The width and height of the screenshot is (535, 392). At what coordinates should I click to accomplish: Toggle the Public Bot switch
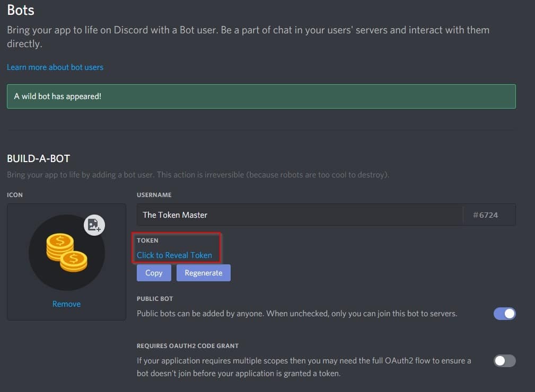[x=504, y=314]
